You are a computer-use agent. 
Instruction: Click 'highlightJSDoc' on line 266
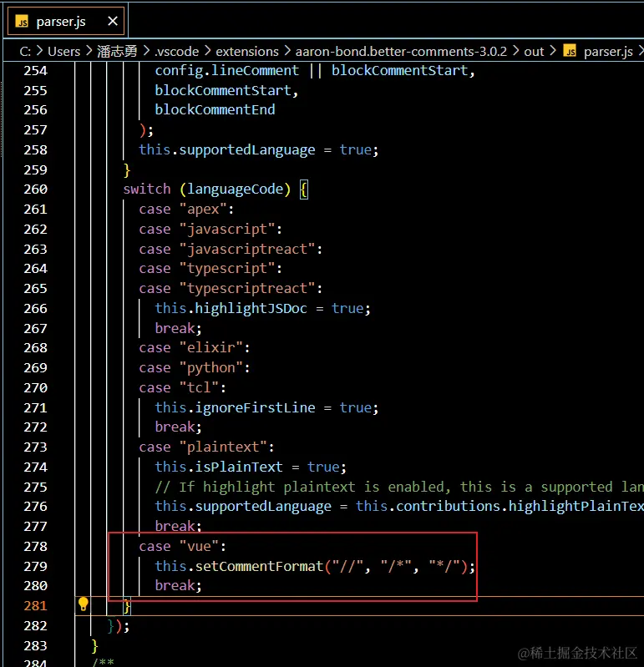[x=251, y=308]
